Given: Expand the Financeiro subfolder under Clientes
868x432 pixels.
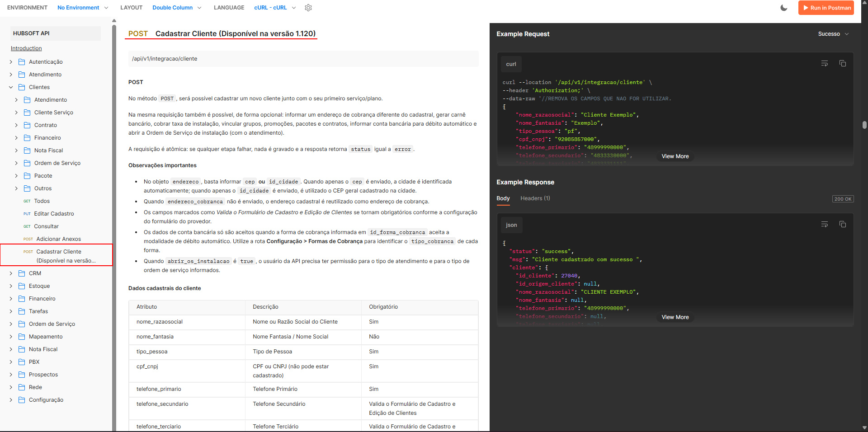Looking at the screenshot, I should click(16, 138).
